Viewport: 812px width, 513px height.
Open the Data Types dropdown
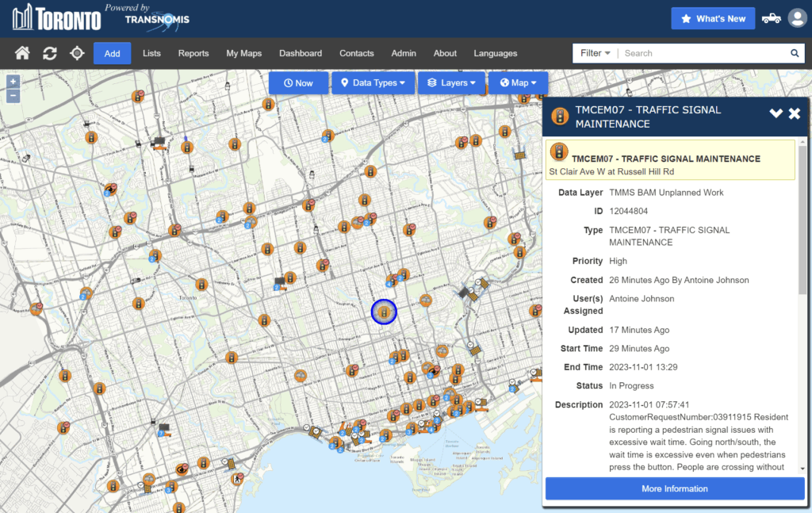tap(373, 82)
